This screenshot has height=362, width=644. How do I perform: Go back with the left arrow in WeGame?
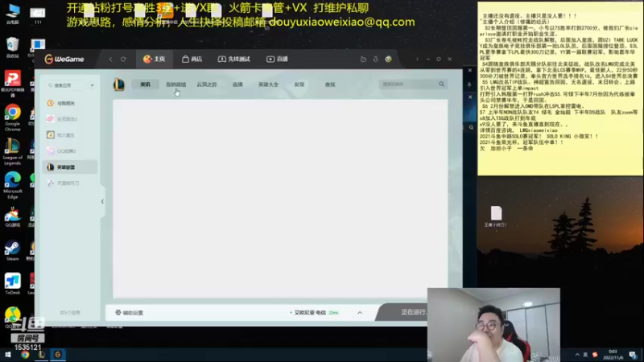pos(110,59)
